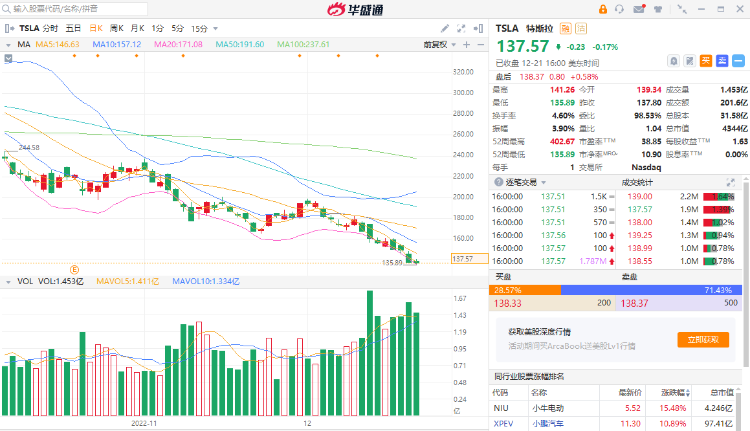This screenshot has height=431, width=750.
Task: Open more chart periods dropdown arrow
Action: (215, 29)
